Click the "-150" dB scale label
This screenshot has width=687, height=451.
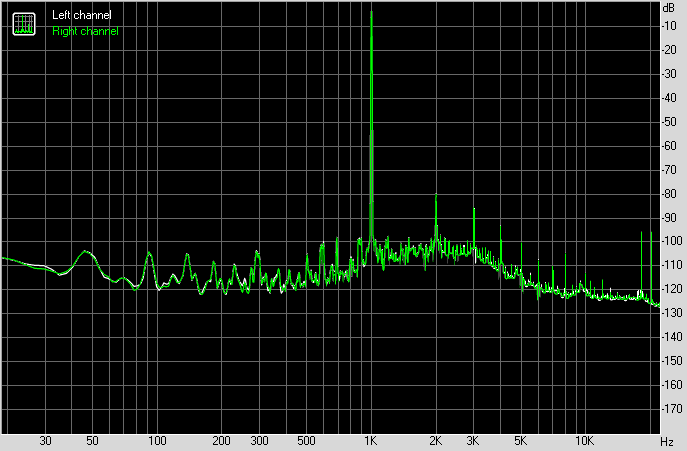pyautogui.click(x=672, y=361)
